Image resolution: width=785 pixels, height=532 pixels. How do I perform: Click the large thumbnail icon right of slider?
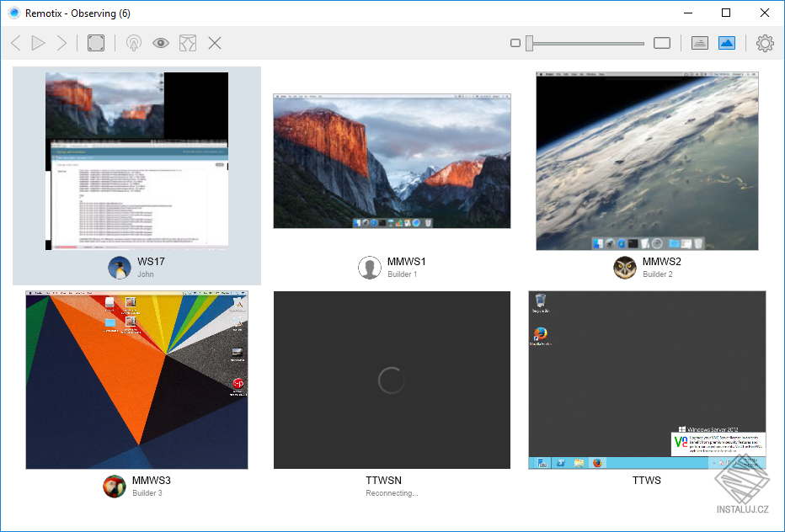coord(662,43)
